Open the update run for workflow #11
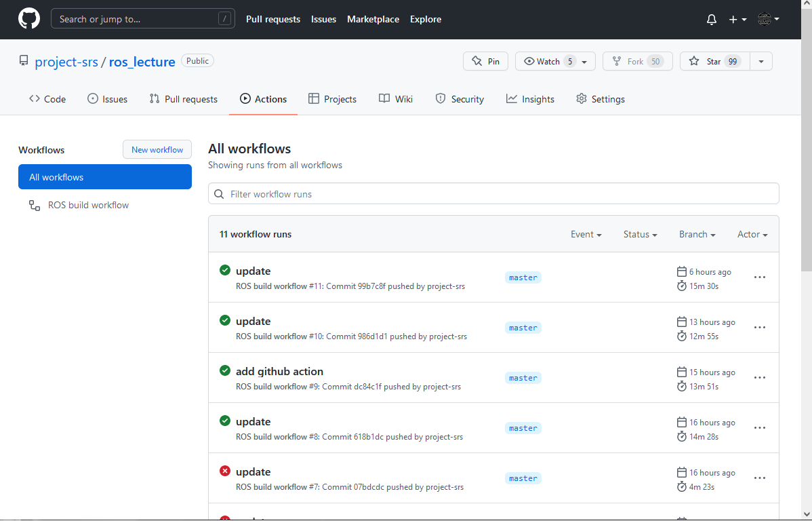 (253, 271)
